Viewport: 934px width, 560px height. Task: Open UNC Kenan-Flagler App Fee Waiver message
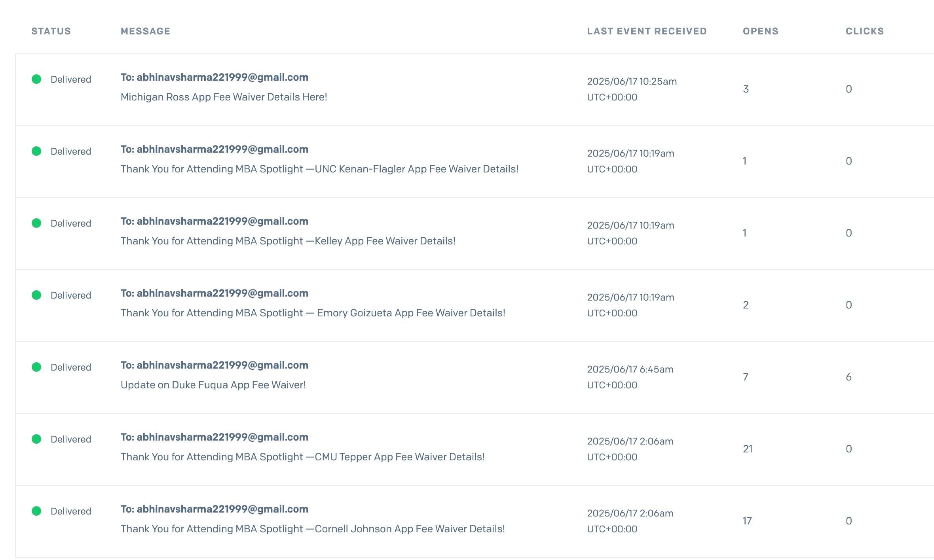point(319,169)
